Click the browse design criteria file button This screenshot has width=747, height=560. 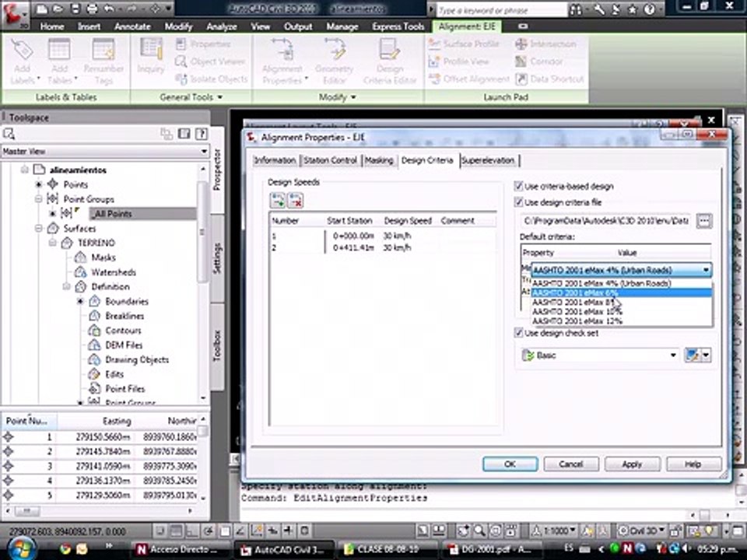coord(704,221)
